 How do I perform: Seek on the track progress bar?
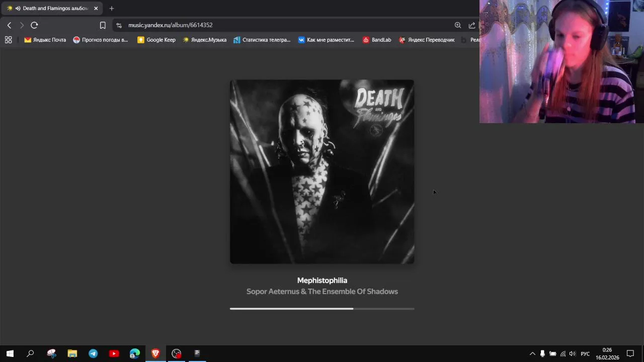[x=322, y=309]
